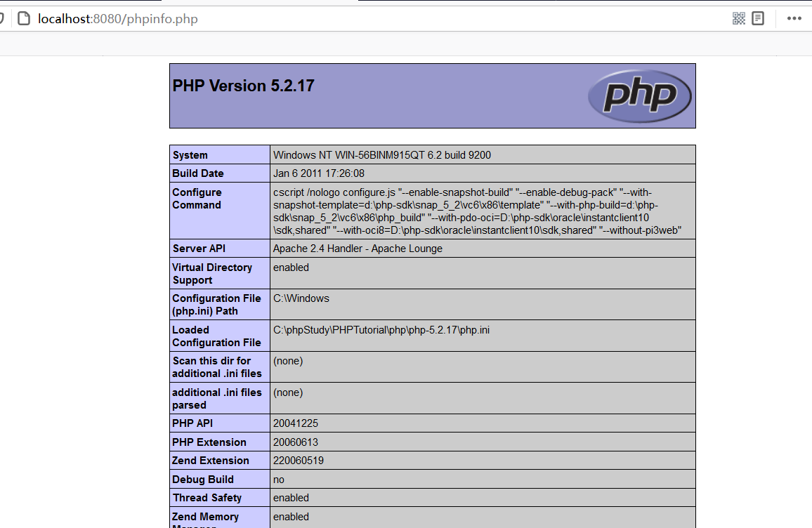This screenshot has height=528, width=812.
Task: Click the cscript configure command text
Action: coord(477,211)
